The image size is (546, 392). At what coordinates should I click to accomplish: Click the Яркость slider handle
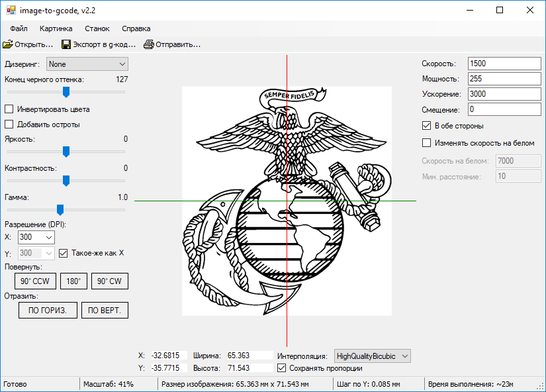pos(66,152)
